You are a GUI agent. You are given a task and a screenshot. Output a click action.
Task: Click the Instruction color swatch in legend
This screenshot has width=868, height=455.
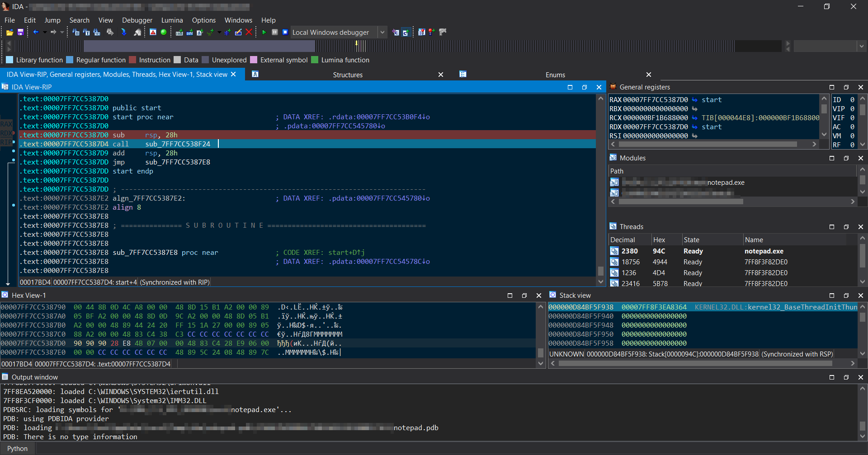pyautogui.click(x=132, y=60)
